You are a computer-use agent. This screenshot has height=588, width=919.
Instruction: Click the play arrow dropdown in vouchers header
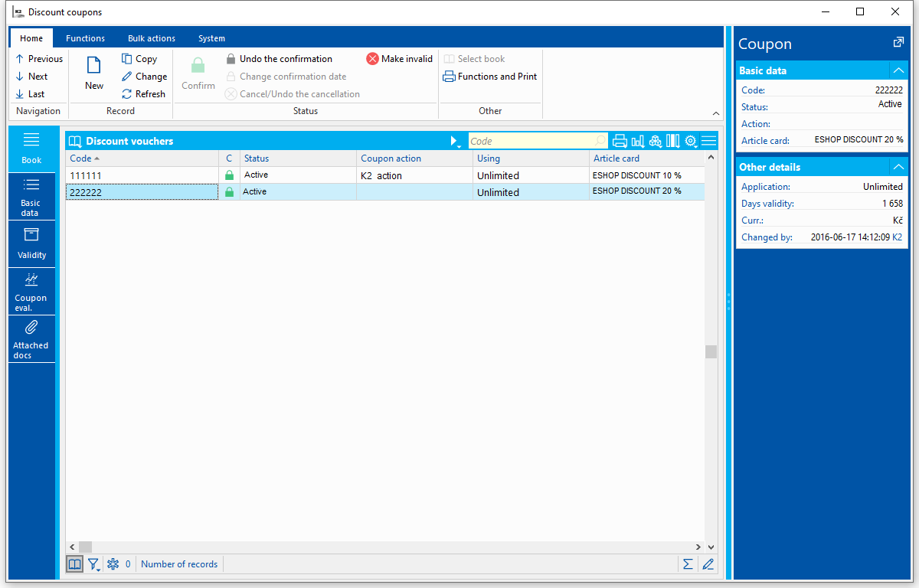point(455,142)
